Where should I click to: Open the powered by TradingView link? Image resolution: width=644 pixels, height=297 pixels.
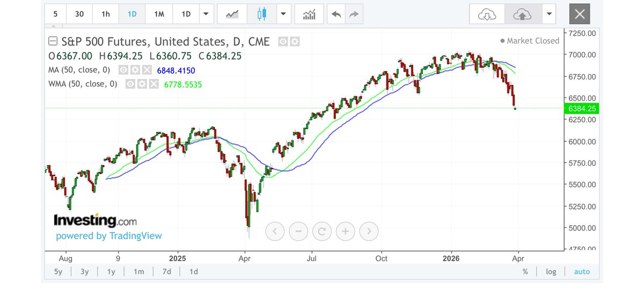point(109,236)
